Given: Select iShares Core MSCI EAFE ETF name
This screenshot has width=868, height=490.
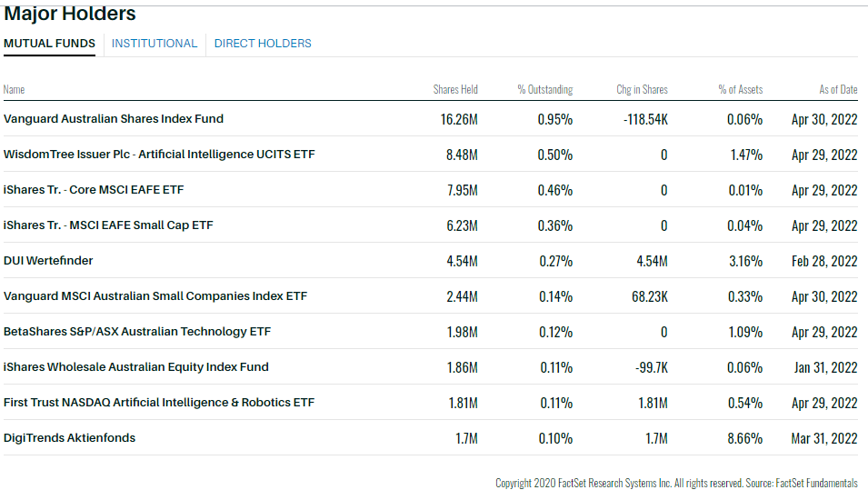Looking at the screenshot, I should click(94, 189).
